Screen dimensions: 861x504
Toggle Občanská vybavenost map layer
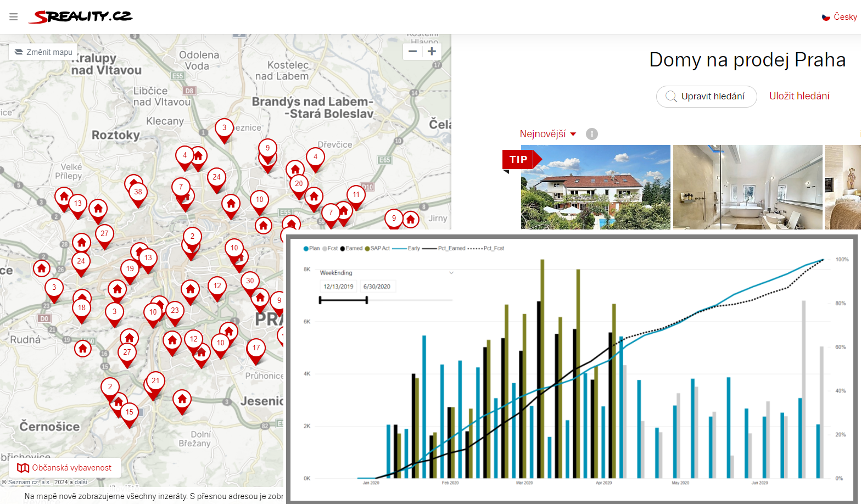tap(65, 468)
